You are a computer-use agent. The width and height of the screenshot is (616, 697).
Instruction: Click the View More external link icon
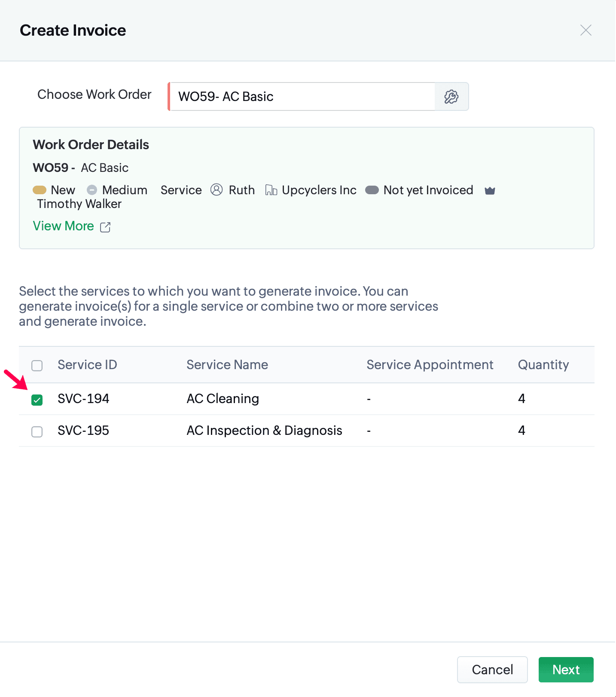click(x=105, y=227)
